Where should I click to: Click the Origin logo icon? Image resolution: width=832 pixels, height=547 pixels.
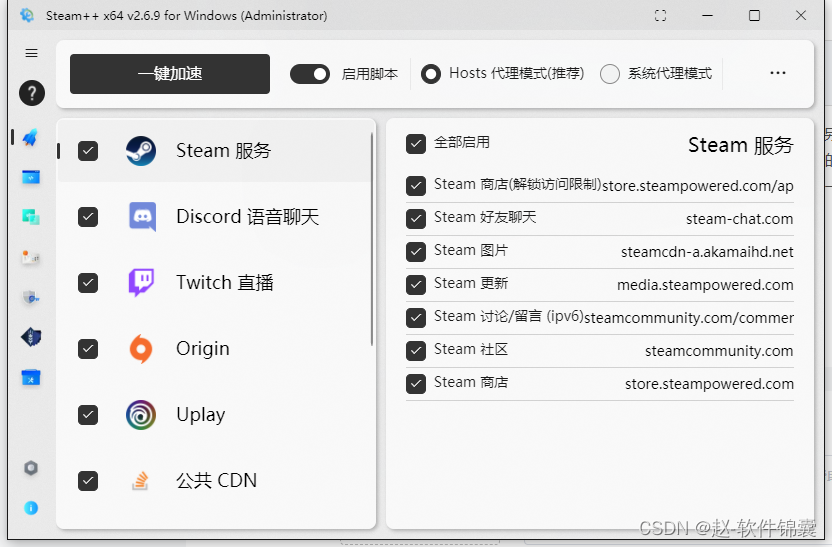141,349
